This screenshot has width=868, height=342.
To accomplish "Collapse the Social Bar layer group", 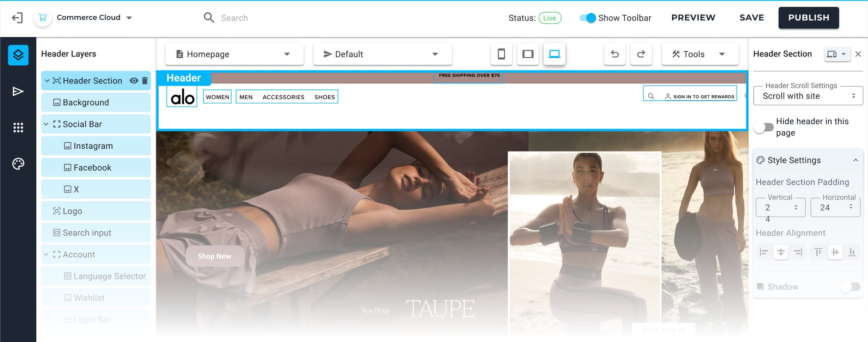I will coord(46,124).
